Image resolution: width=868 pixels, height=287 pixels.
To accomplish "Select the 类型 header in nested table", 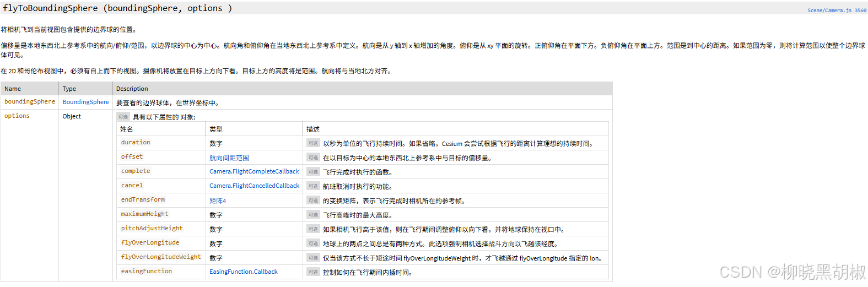I will [x=216, y=129].
